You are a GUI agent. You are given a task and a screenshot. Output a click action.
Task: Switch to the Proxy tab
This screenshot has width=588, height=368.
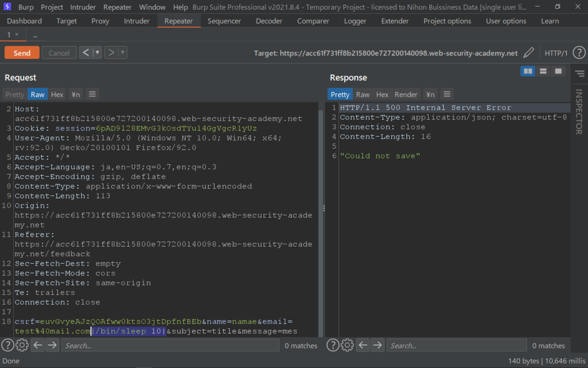(100, 21)
